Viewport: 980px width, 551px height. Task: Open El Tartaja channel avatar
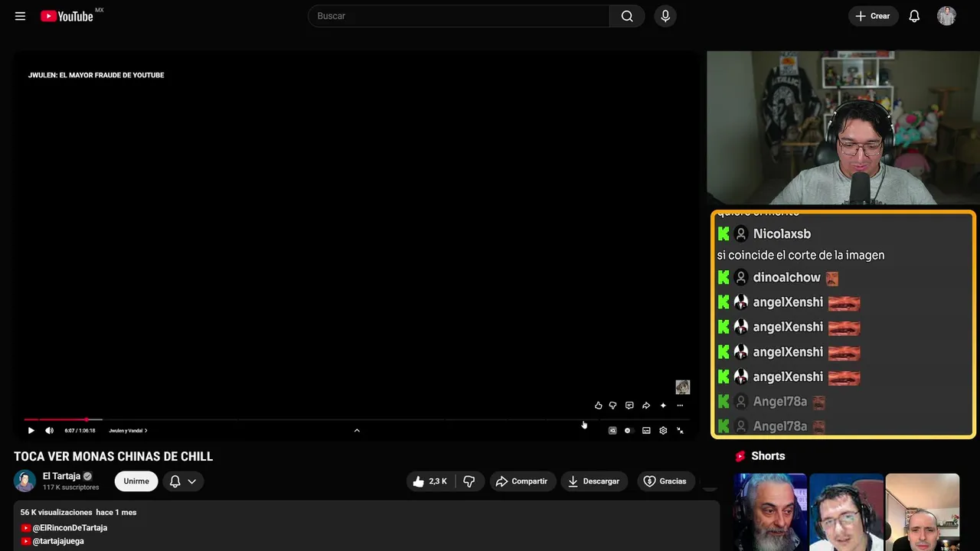(x=25, y=481)
